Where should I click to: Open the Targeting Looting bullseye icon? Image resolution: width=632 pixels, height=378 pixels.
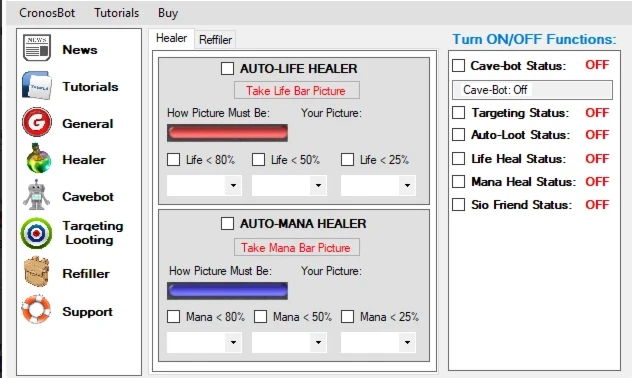click(36, 233)
